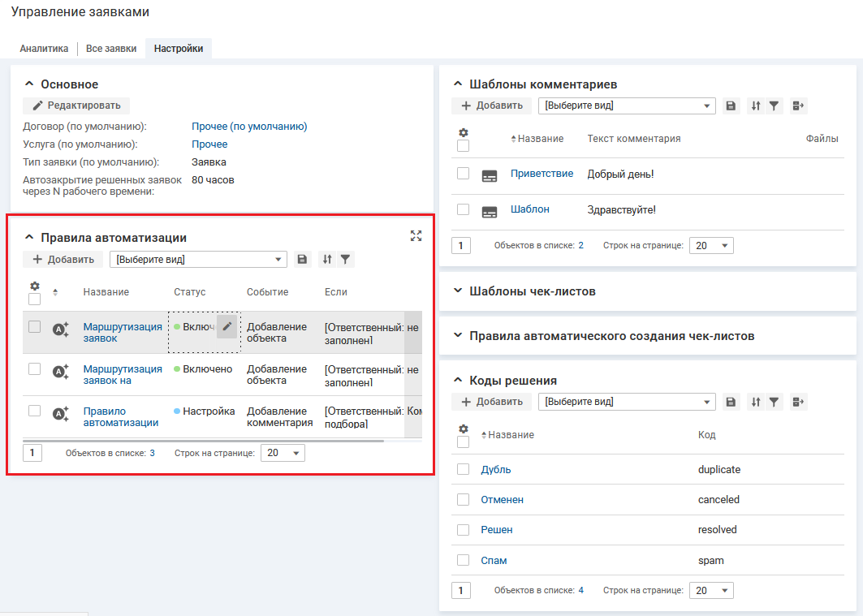Screen dimensions: 863x616
Task: Sort comment templates by Название column
Action: click(540, 139)
